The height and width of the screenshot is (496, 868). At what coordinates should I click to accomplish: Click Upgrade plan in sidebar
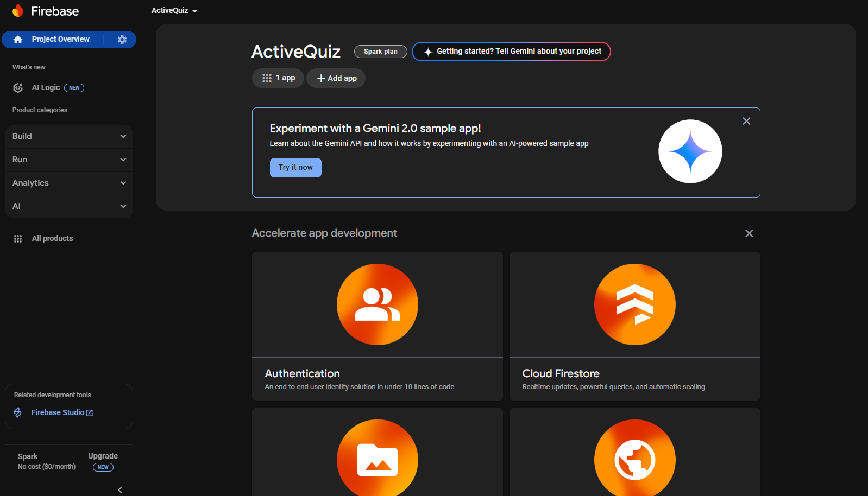coord(103,456)
